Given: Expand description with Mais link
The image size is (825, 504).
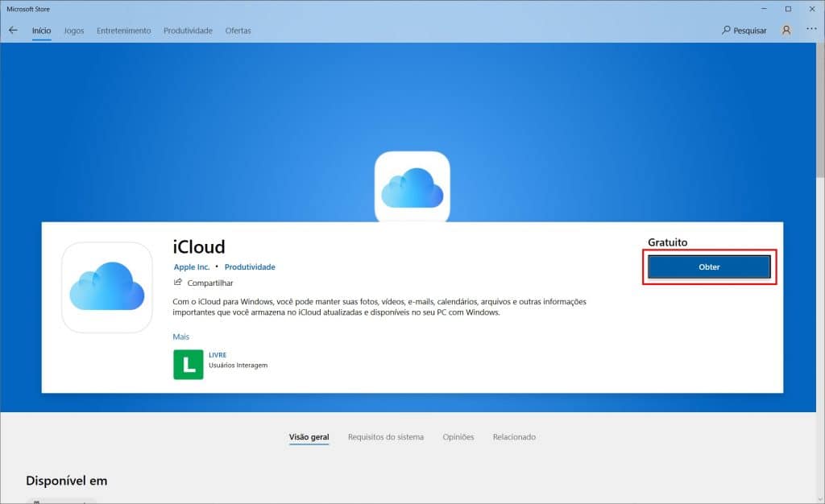Looking at the screenshot, I should click(181, 337).
